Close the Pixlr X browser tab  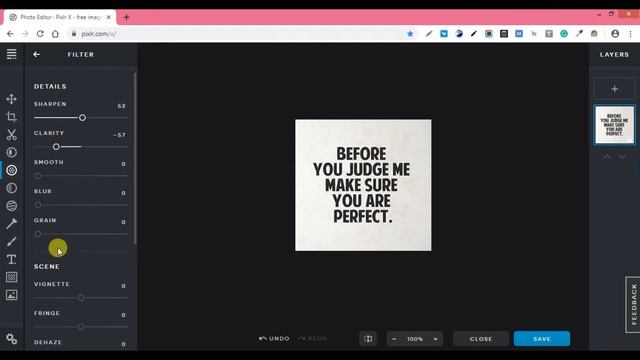coord(109,17)
